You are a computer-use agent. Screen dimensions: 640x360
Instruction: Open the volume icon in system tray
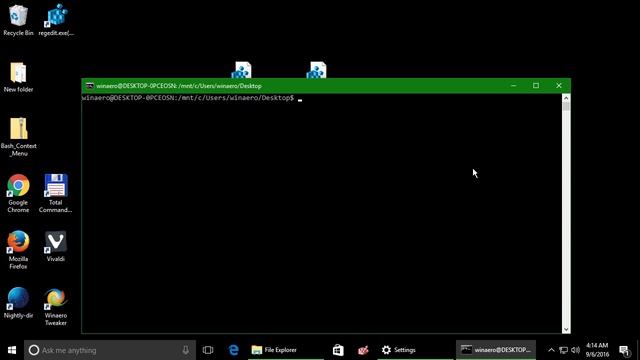tap(576, 350)
